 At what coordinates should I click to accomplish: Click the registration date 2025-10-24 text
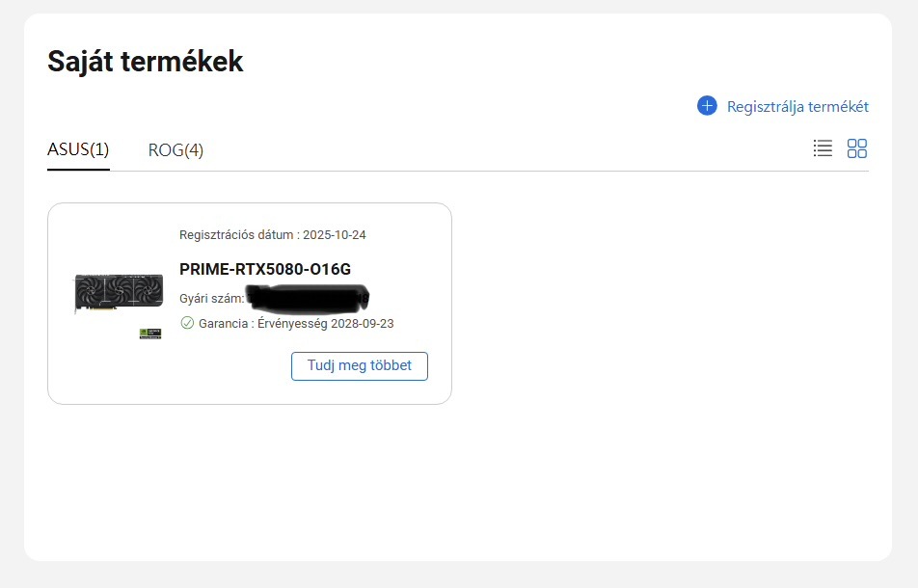coord(334,235)
